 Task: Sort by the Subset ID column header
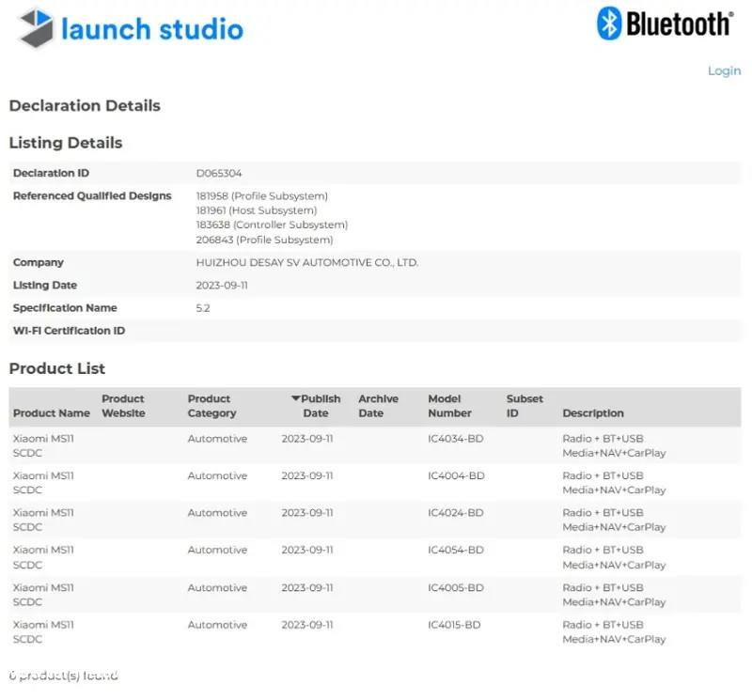point(525,406)
